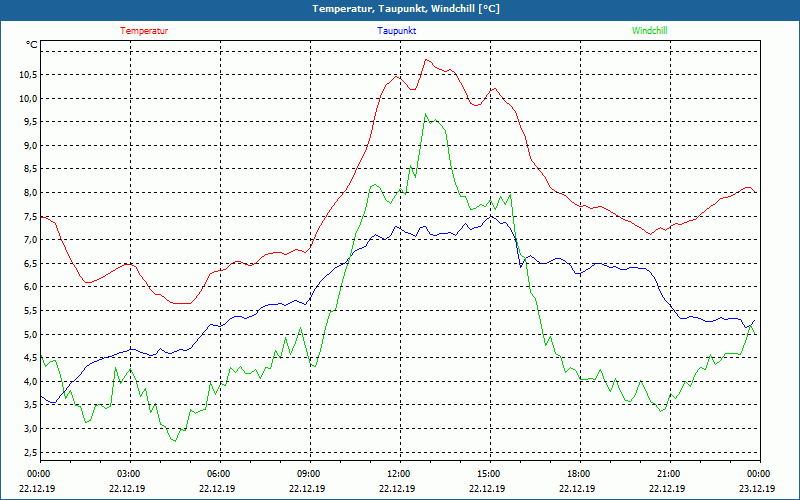Click the 9,0 y-axis value
The height and width of the screenshot is (500, 800).
pos(30,145)
